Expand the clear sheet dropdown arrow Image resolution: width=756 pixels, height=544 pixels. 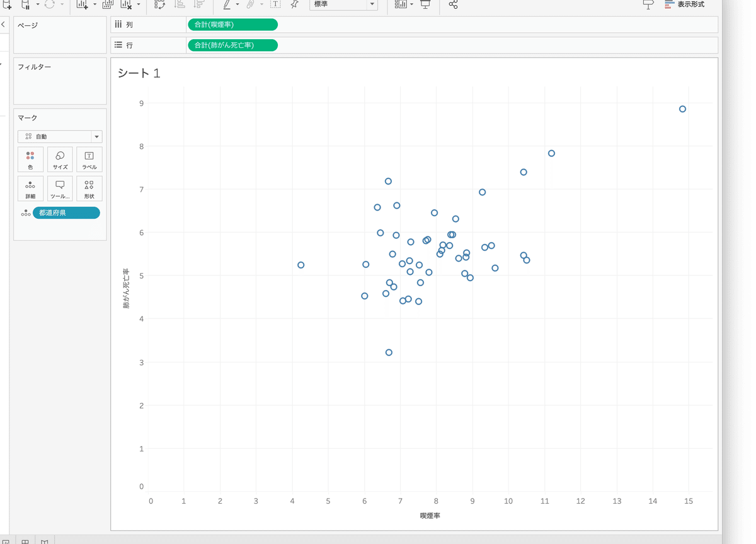pos(139,5)
